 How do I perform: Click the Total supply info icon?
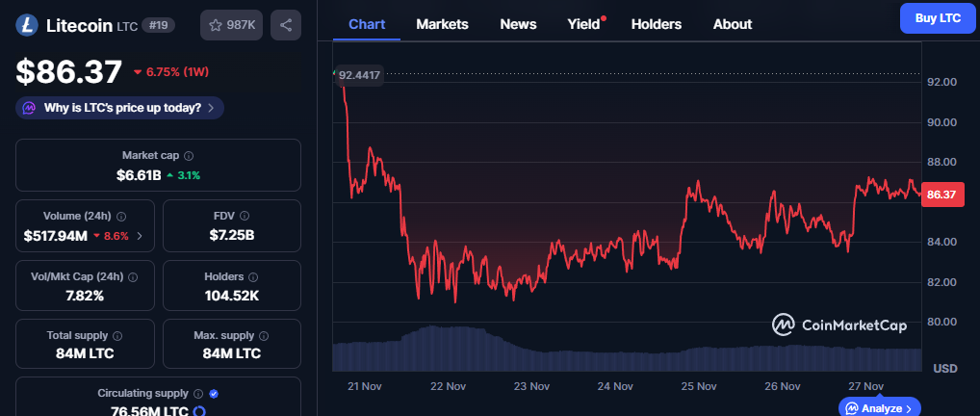[x=117, y=336]
